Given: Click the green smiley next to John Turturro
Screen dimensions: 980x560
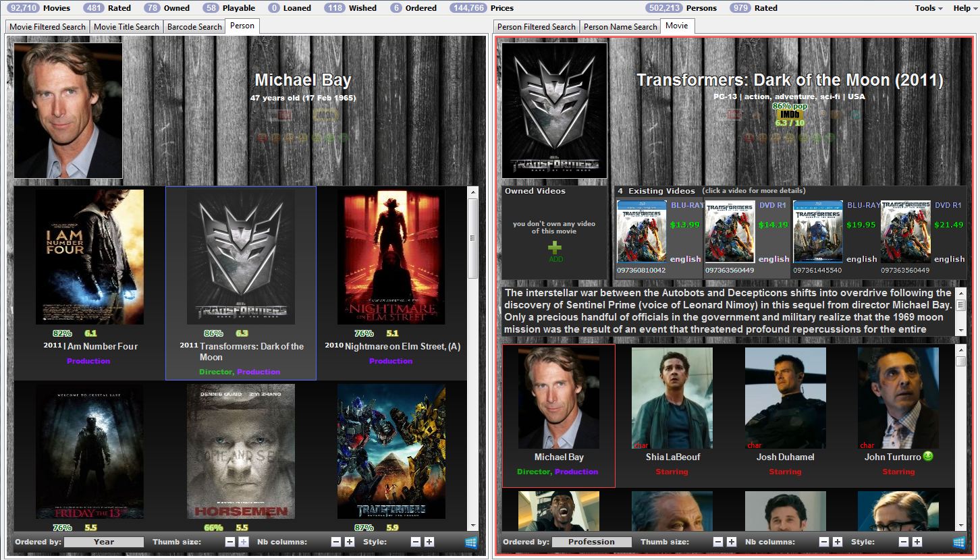Looking at the screenshot, I should [x=928, y=456].
